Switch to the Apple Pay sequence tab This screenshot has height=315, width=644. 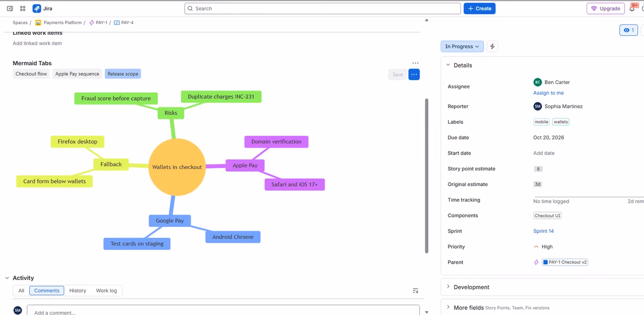click(x=77, y=74)
